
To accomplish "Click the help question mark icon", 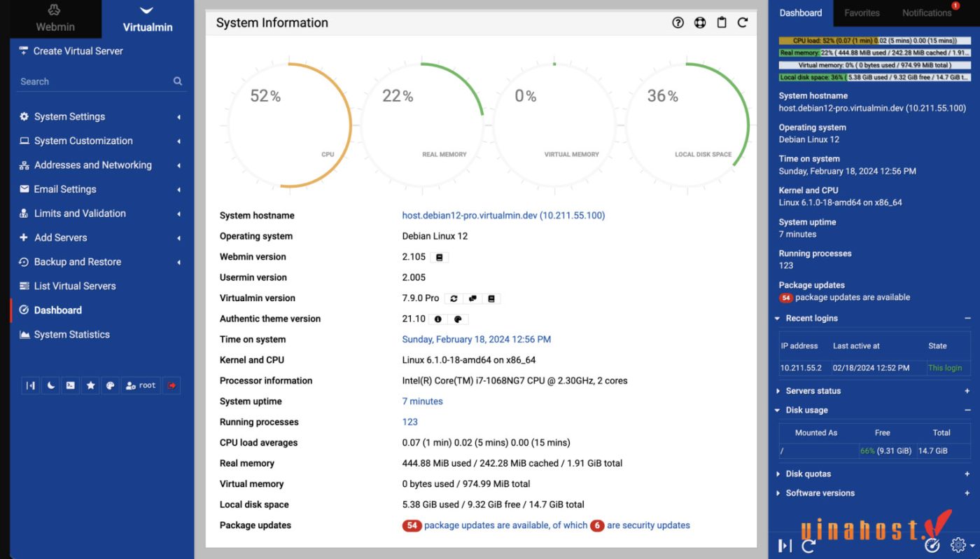I will click(678, 22).
